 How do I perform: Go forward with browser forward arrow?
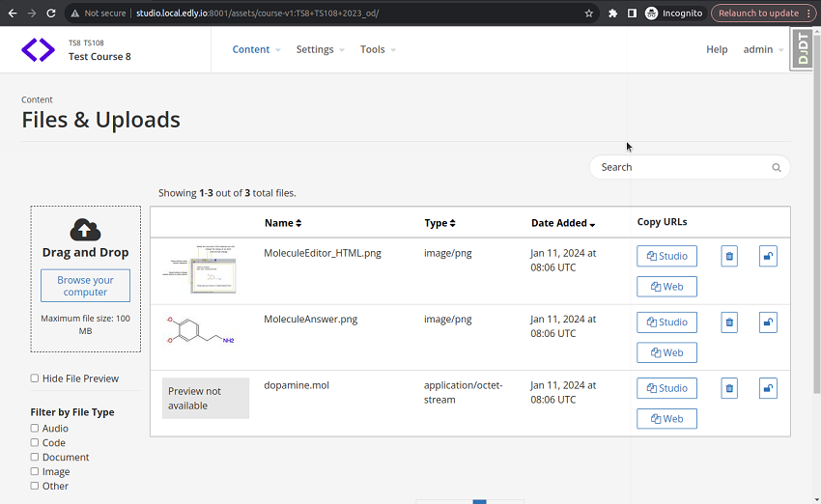32,14
